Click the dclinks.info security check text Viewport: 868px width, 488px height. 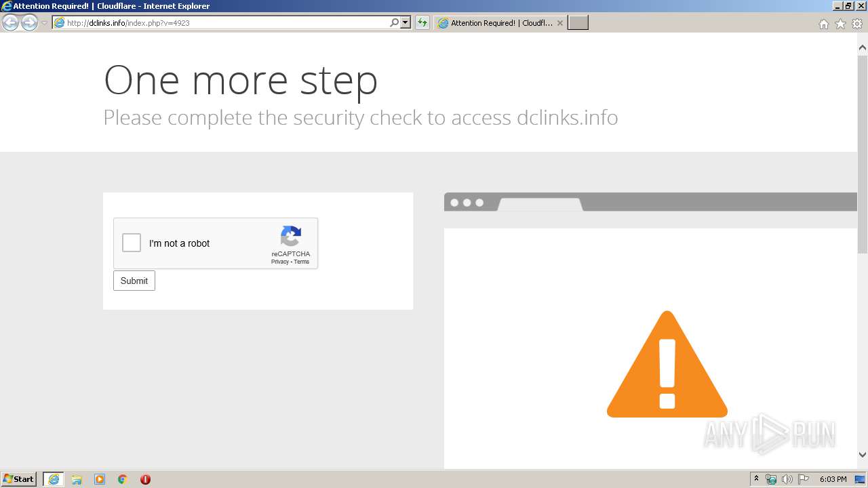pos(361,117)
